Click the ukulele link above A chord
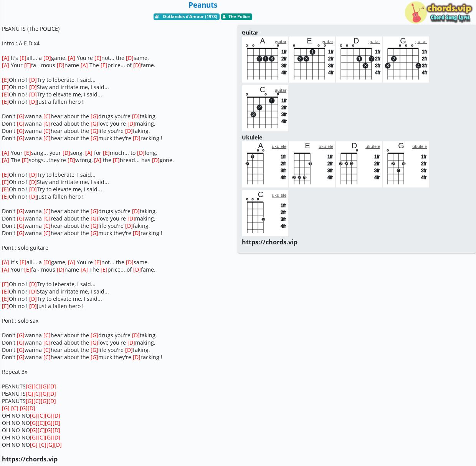This screenshot has width=476, height=466. [x=279, y=146]
